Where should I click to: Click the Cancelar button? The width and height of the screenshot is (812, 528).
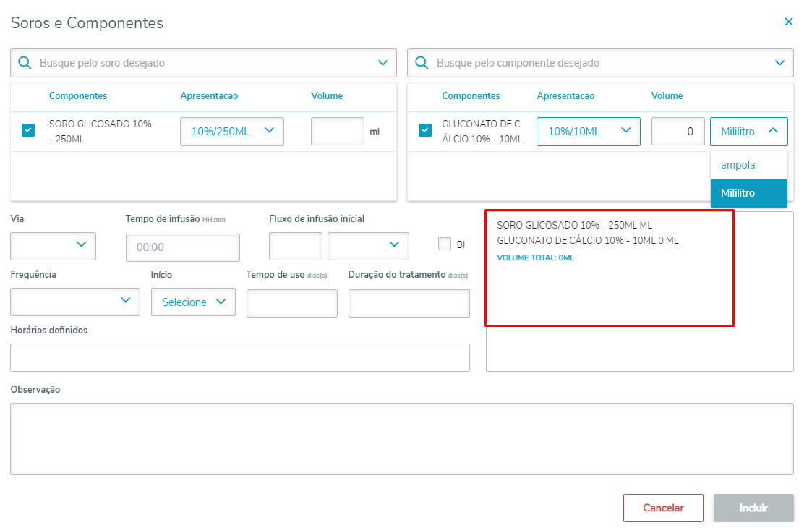663,508
